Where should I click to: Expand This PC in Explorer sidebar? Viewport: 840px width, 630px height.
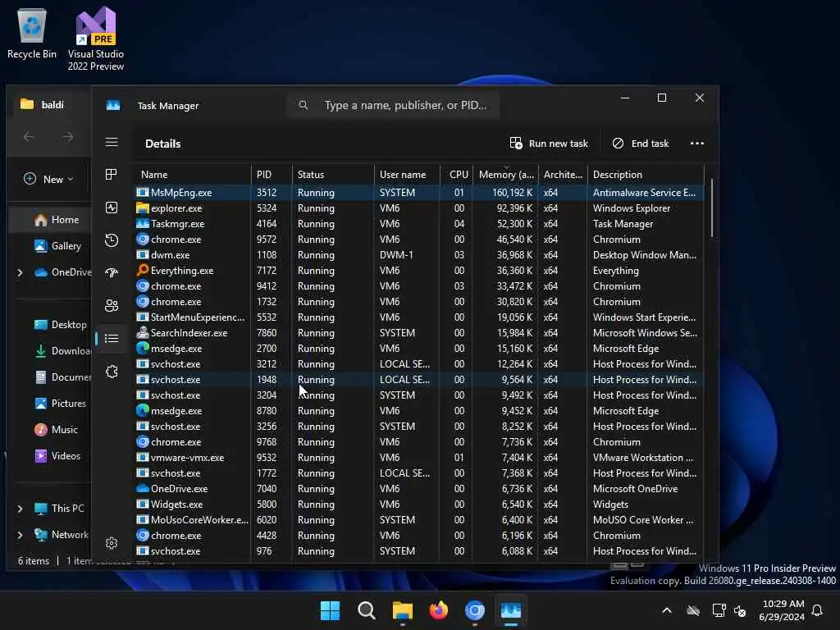(20, 509)
